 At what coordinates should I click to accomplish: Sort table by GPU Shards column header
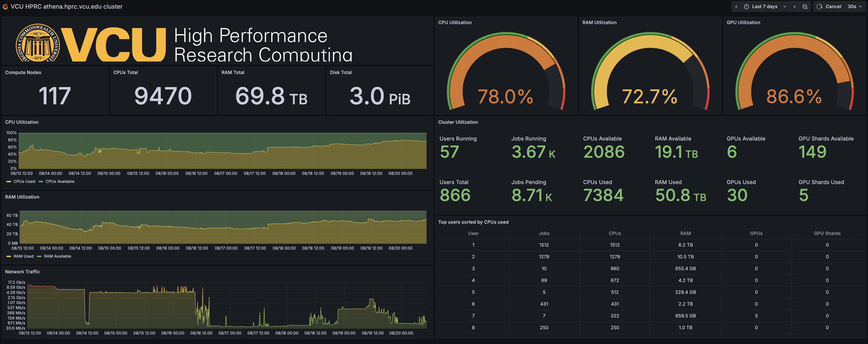tap(827, 233)
